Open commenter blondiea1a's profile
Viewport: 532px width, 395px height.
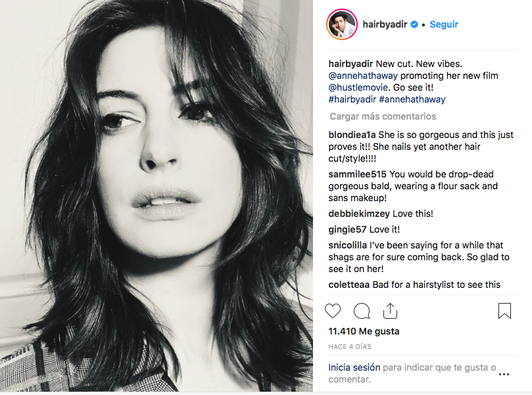point(352,135)
